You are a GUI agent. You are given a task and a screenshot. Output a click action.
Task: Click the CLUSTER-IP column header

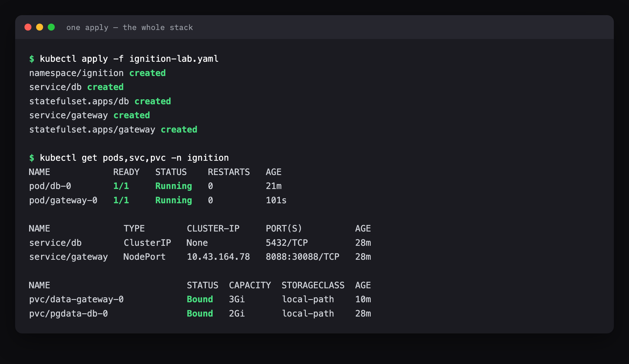pyautogui.click(x=213, y=229)
